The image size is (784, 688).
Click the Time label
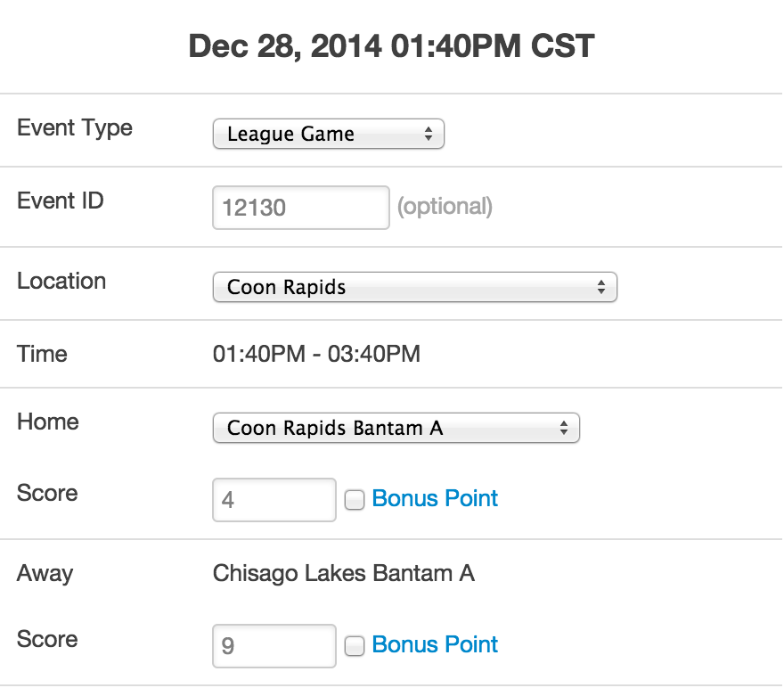click(x=42, y=354)
